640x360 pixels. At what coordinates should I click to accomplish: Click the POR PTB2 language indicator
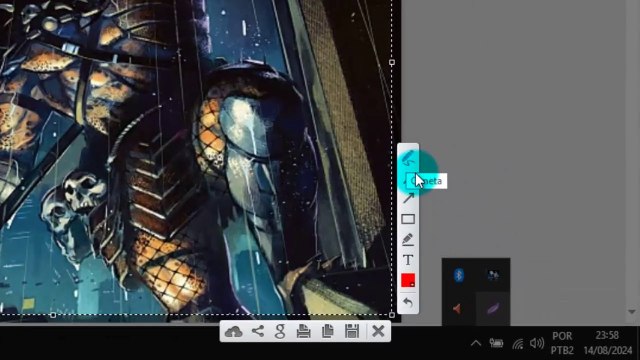[x=562, y=343]
